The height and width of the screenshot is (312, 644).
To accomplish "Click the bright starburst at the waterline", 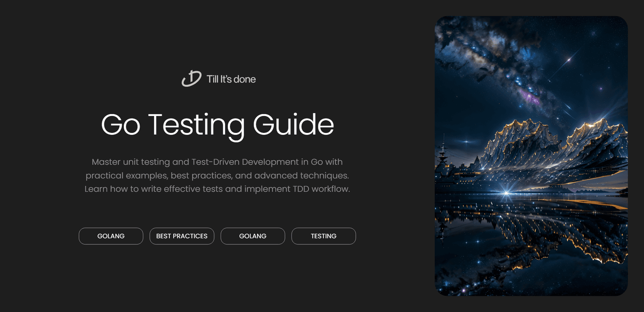I will click(x=506, y=193).
